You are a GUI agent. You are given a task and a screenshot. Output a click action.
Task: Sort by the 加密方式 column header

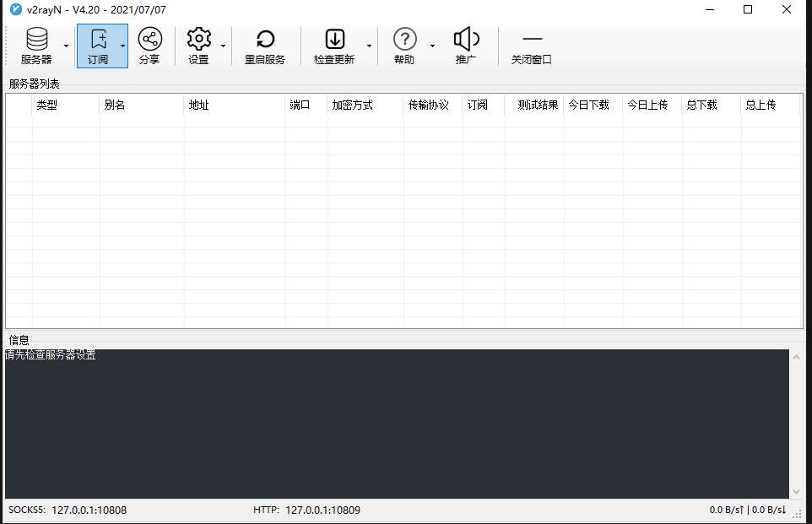(x=365, y=105)
